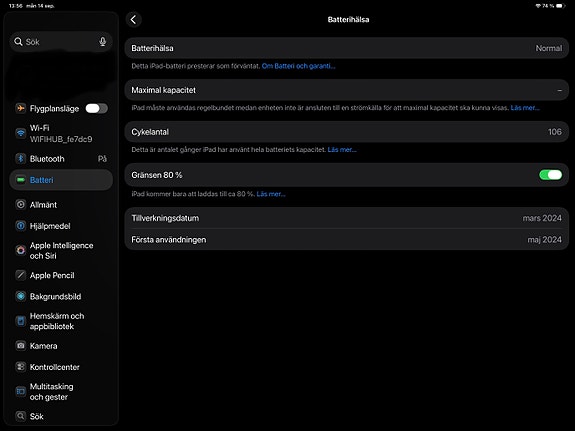The image size is (575, 431).
Task: Open Multitasking och gester section
Action: (61, 392)
